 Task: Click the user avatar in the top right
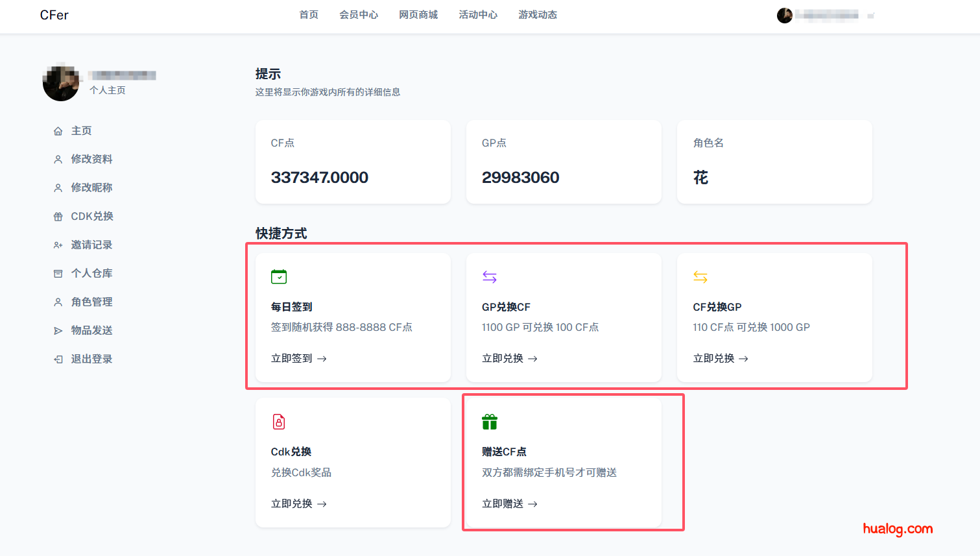(x=785, y=15)
